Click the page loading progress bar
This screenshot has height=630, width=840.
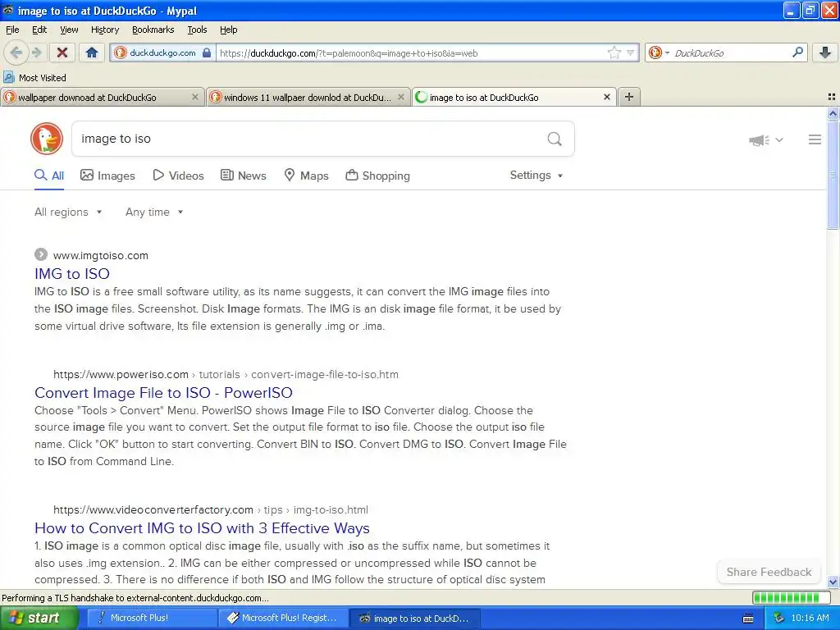(x=793, y=598)
